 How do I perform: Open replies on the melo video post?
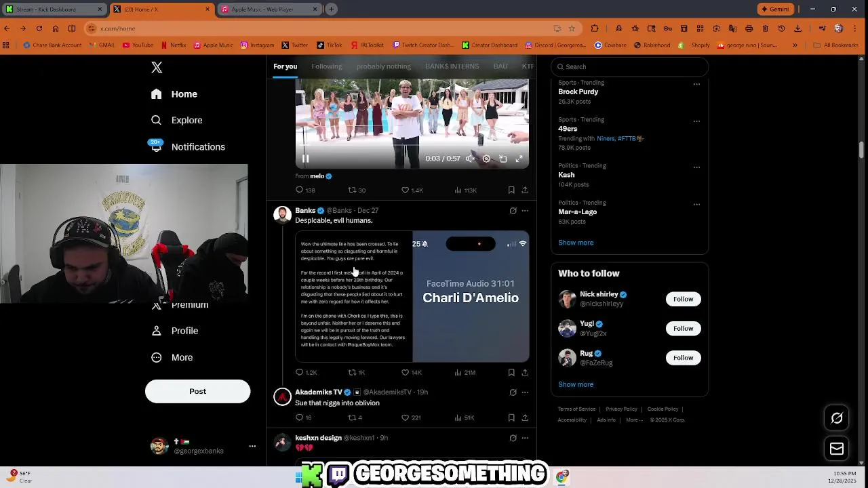305,190
